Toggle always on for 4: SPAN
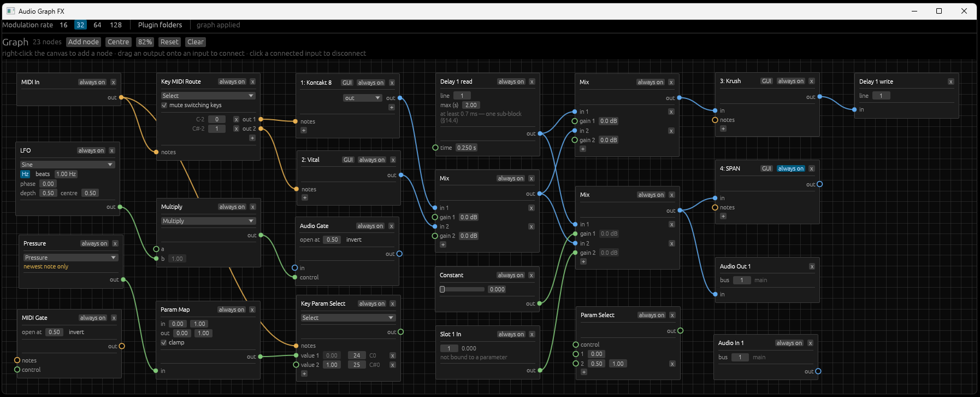 click(x=790, y=168)
